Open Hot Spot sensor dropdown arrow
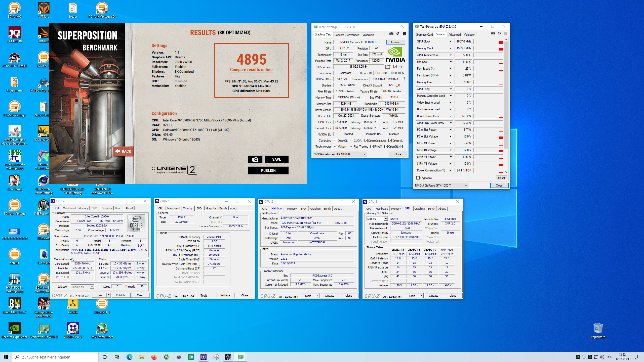 point(451,62)
